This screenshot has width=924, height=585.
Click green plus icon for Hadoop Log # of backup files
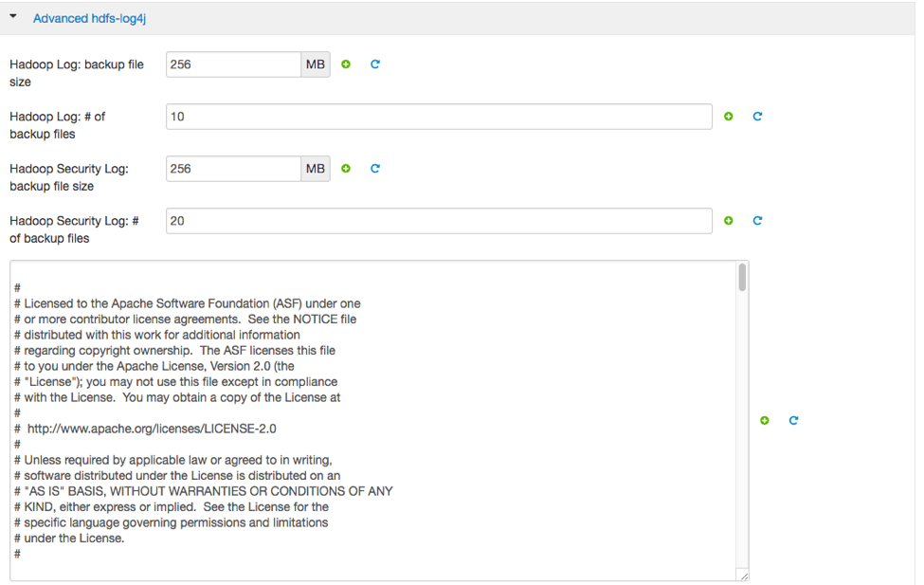729,117
